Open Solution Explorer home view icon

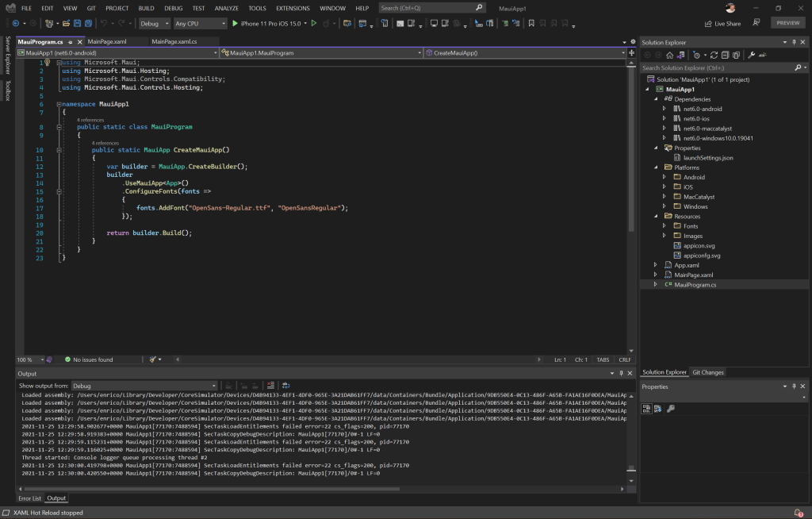(x=670, y=55)
